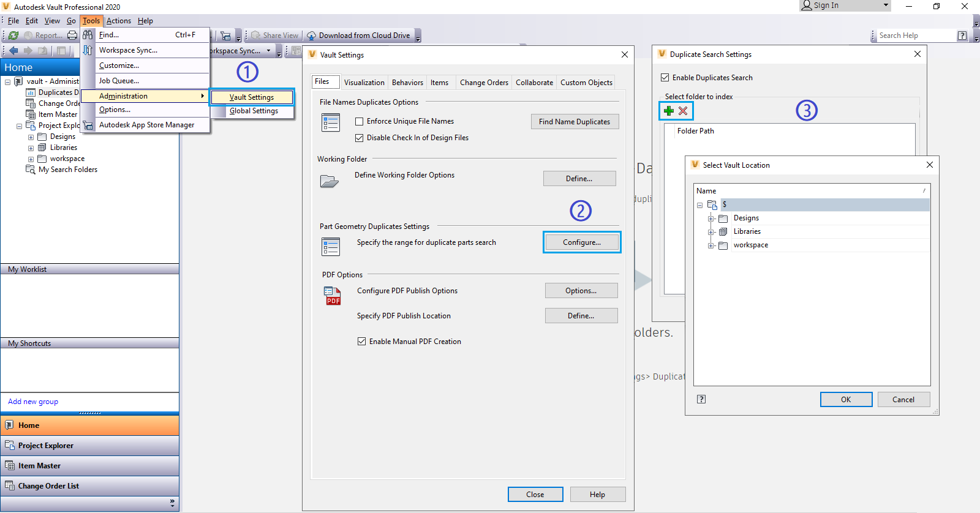Collapse the $ root in Select Vault Location
Screen dimensions: 980x513
tap(699, 205)
